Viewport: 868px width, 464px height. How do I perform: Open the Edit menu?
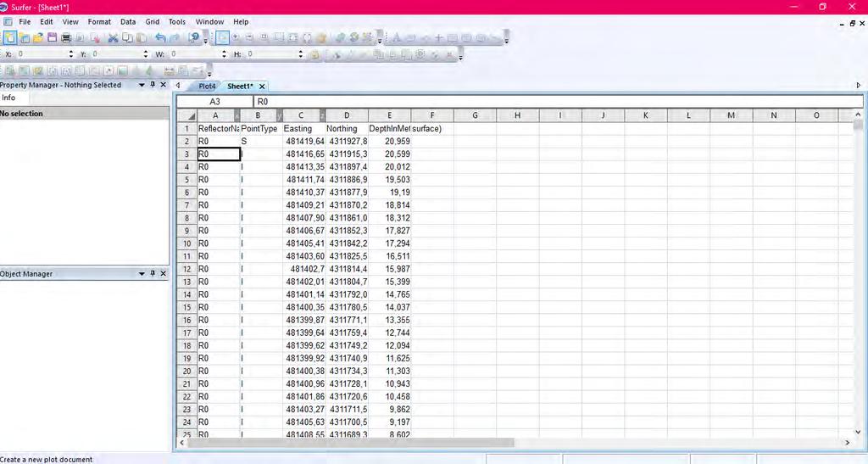[47, 21]
